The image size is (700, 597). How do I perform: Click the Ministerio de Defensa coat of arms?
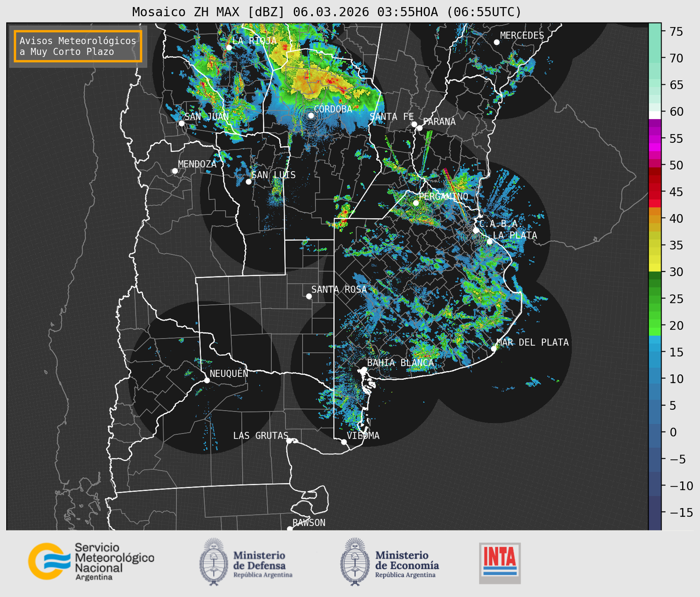214,562
